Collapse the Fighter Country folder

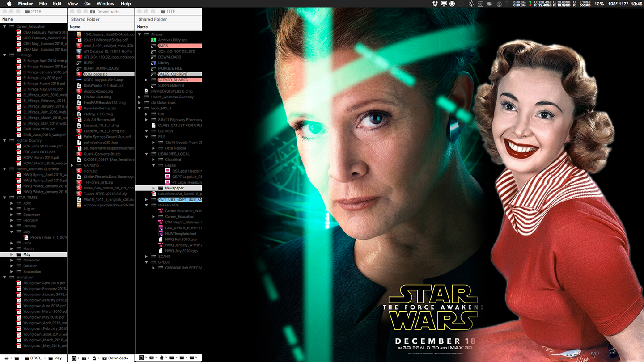(x=5, y=141)
